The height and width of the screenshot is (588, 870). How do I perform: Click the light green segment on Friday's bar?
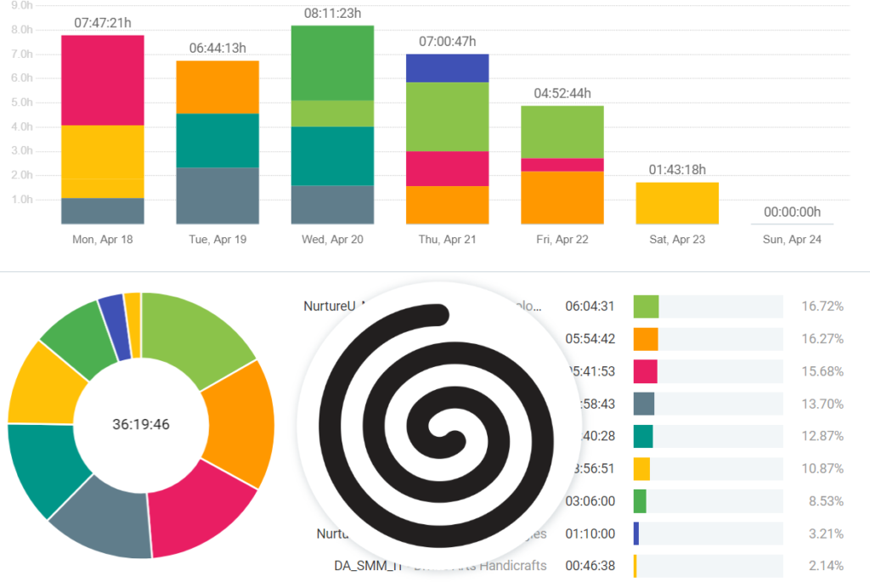[562, 132]
